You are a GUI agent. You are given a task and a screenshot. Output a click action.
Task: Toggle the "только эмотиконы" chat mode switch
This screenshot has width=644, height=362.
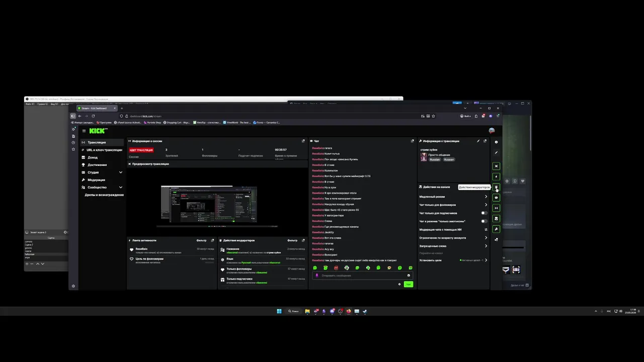coord(484,221)
